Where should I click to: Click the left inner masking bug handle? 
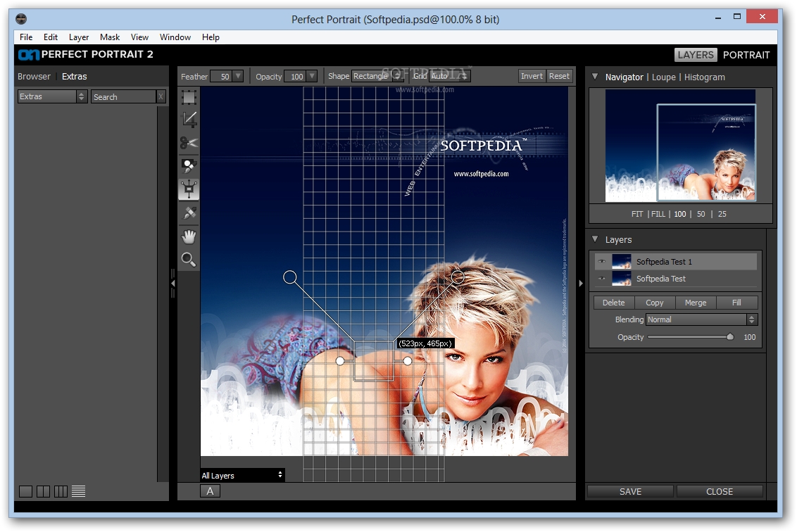pyautogui.click(x=340, y=361)
